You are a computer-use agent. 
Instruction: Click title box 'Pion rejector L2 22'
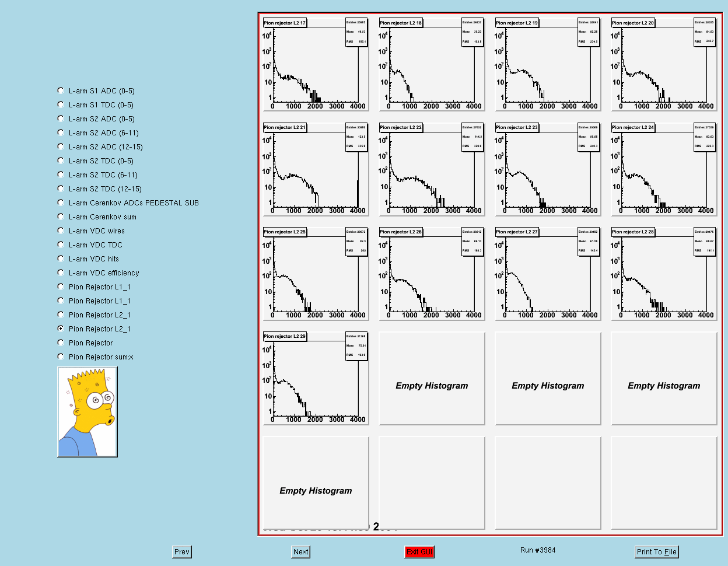tap(401, 127)
